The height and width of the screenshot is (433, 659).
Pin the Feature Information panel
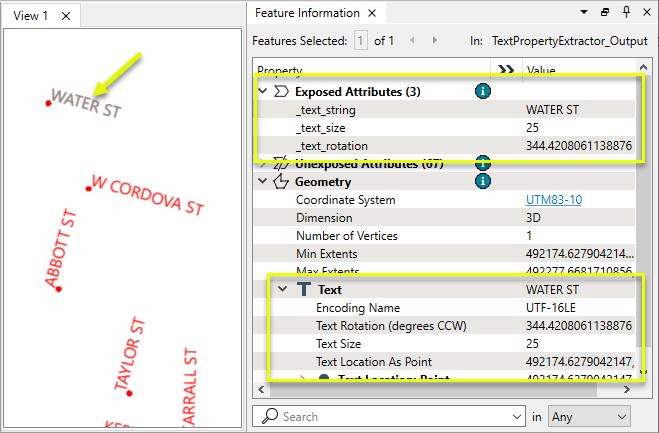click(627, 13)
